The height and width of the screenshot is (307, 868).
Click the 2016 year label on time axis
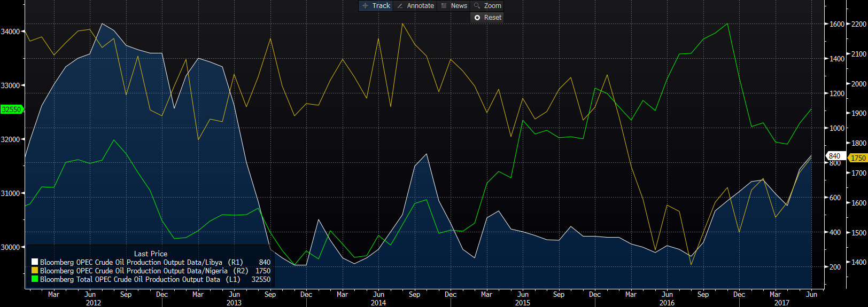pyautogui.click(x=667, y=303)
